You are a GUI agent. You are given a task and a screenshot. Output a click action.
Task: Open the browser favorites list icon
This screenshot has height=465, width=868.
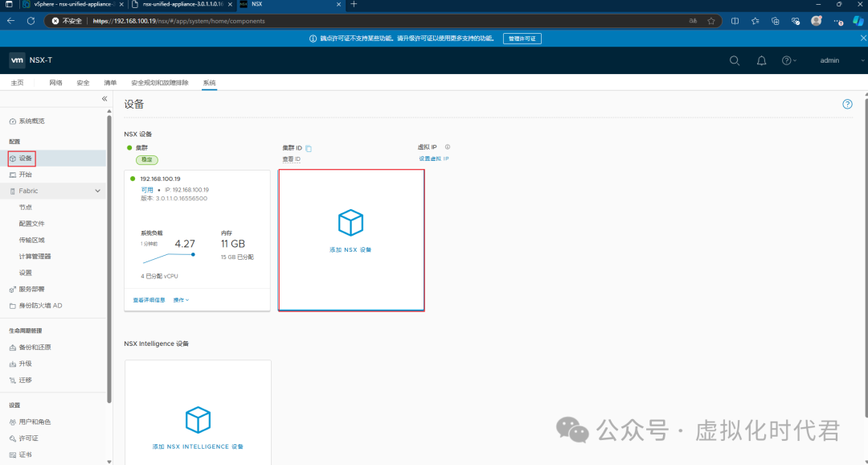point(755,21)
